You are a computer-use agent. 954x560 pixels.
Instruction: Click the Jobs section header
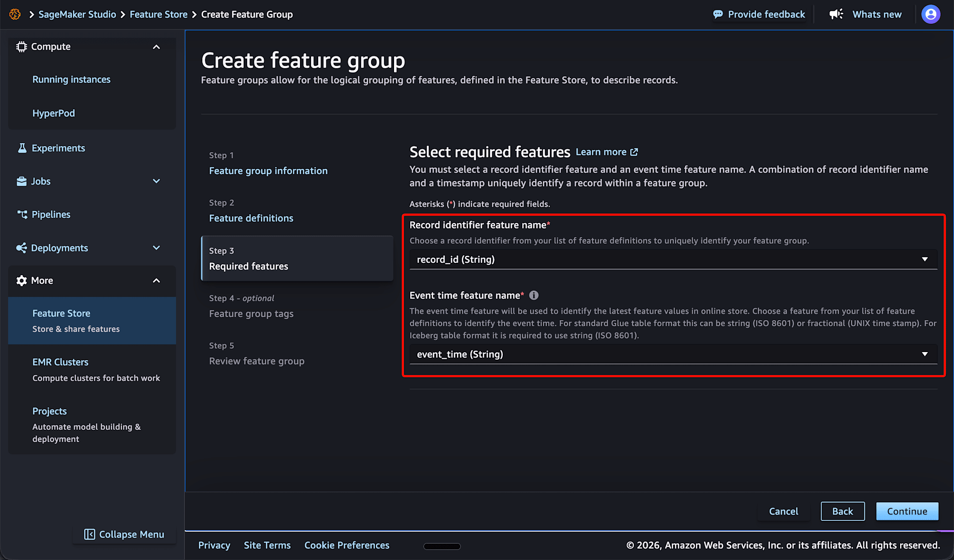(x=92, y=181)
